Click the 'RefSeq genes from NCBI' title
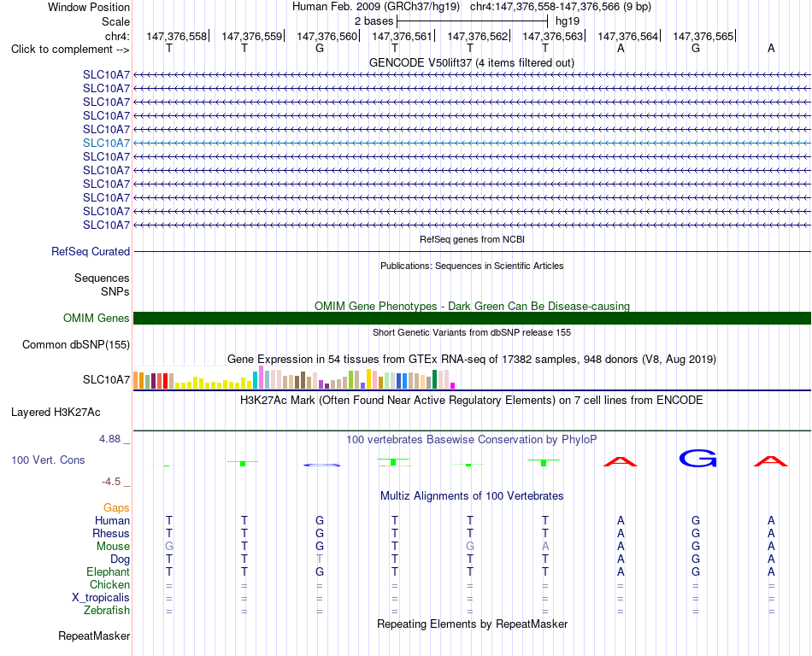Screen dimensions: 812x656 [x=472, y=239]
